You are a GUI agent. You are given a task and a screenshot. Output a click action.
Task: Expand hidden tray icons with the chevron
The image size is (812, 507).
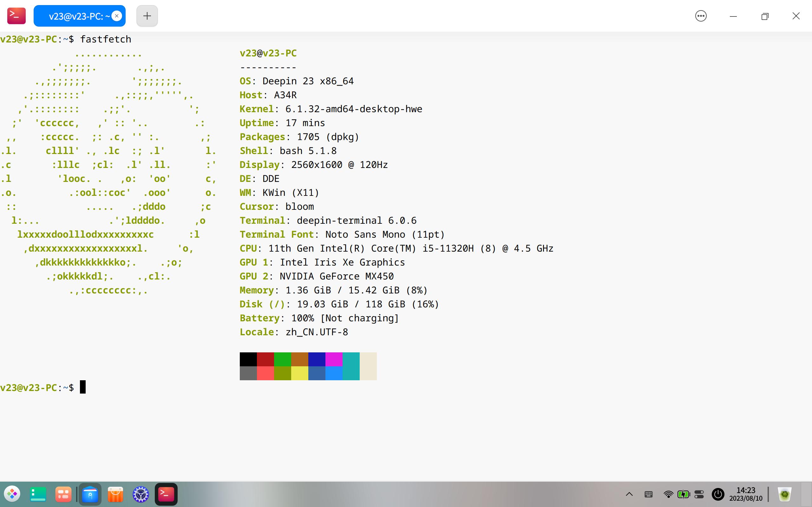(630, 494)
